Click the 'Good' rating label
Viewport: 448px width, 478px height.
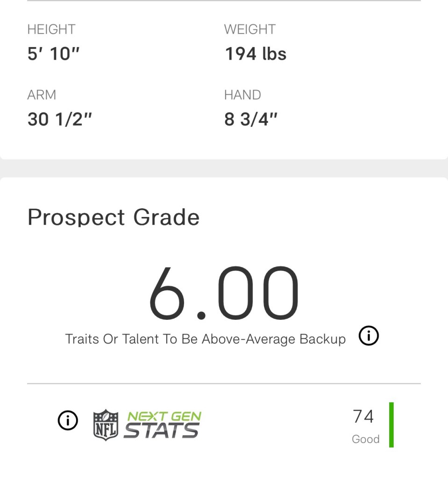365,439
